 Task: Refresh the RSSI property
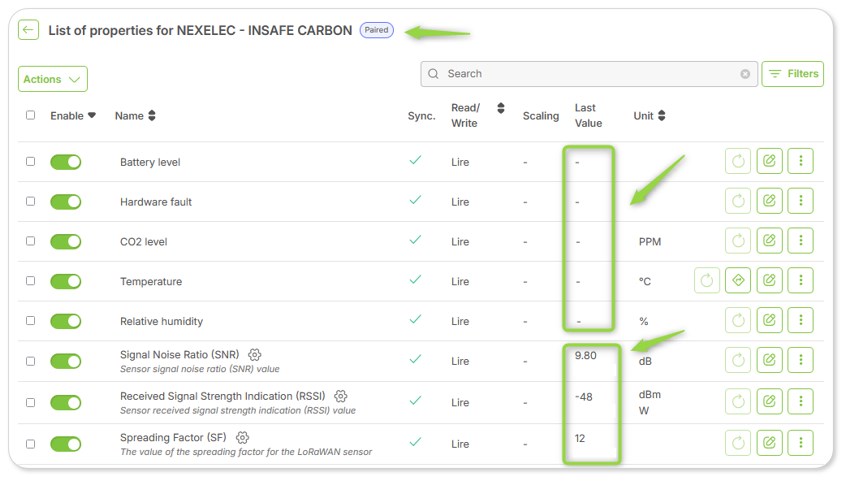(738, 402)
